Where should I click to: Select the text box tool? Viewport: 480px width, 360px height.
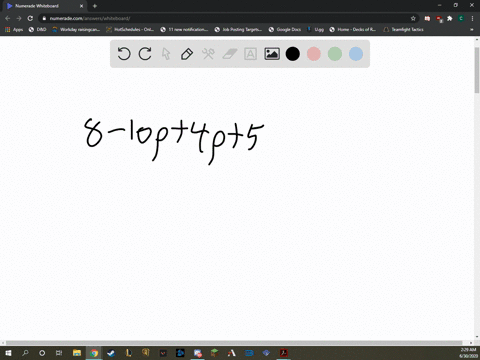coord(250,54)
